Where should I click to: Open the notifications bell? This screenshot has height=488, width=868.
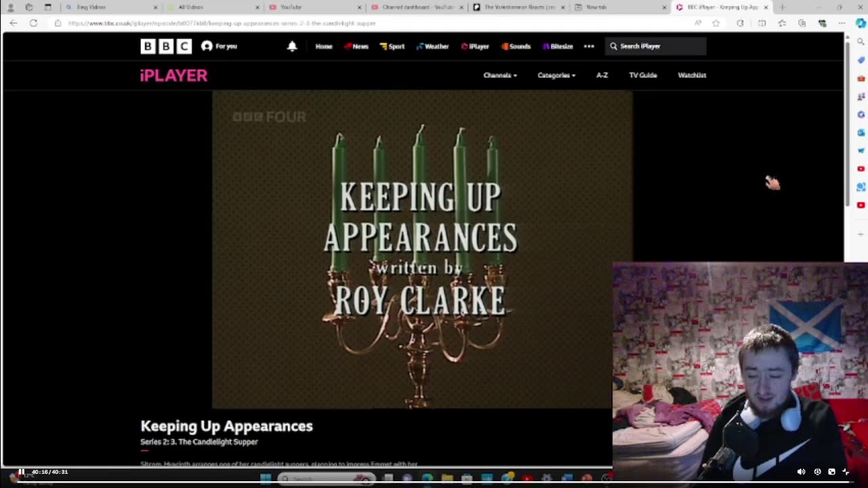[292, 46]
